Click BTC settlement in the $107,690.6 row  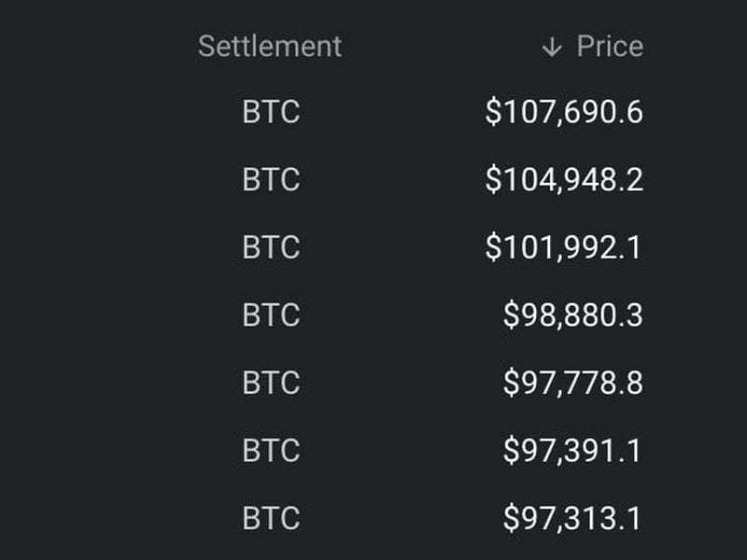pos(271,113)
